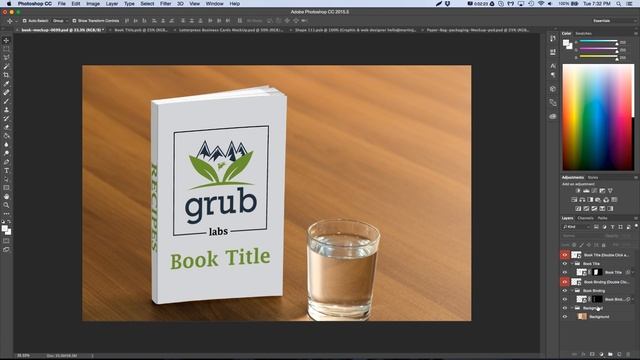Select the Eraser tool

coord(6,127)
